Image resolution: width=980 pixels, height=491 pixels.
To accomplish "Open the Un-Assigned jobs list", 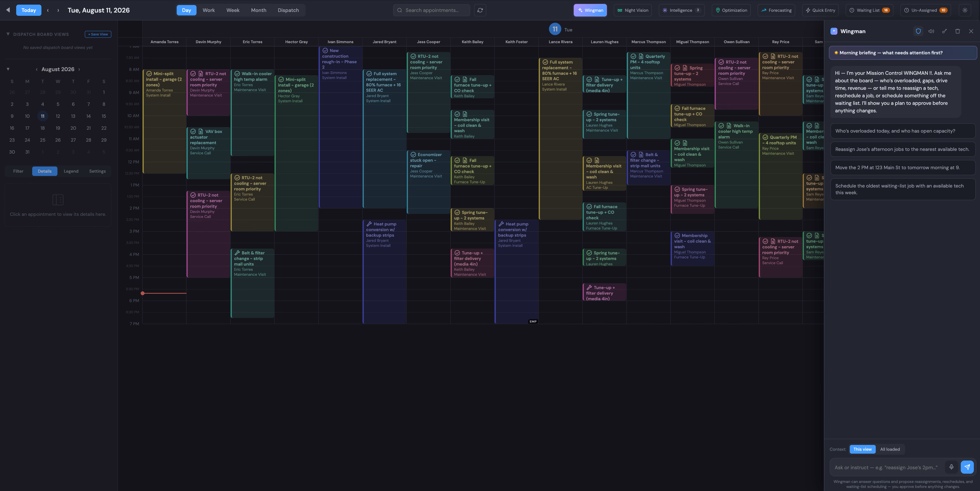I will 926,10.
